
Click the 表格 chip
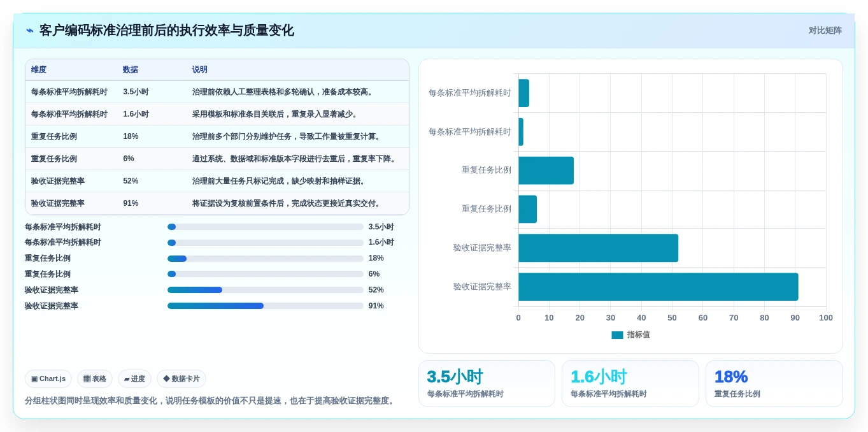[95, 378]
